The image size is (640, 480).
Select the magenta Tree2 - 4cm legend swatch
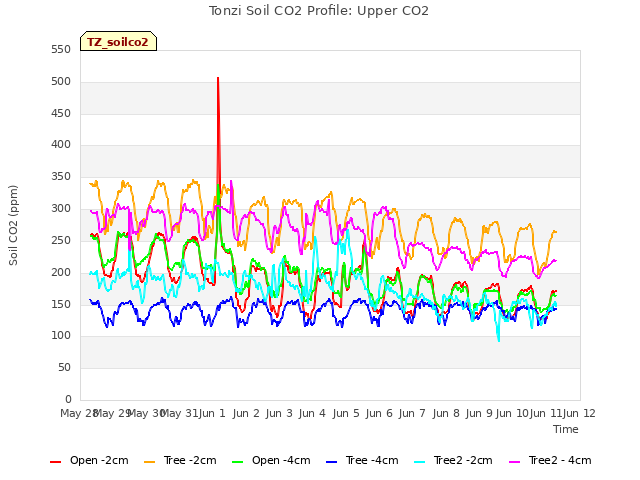515,462
